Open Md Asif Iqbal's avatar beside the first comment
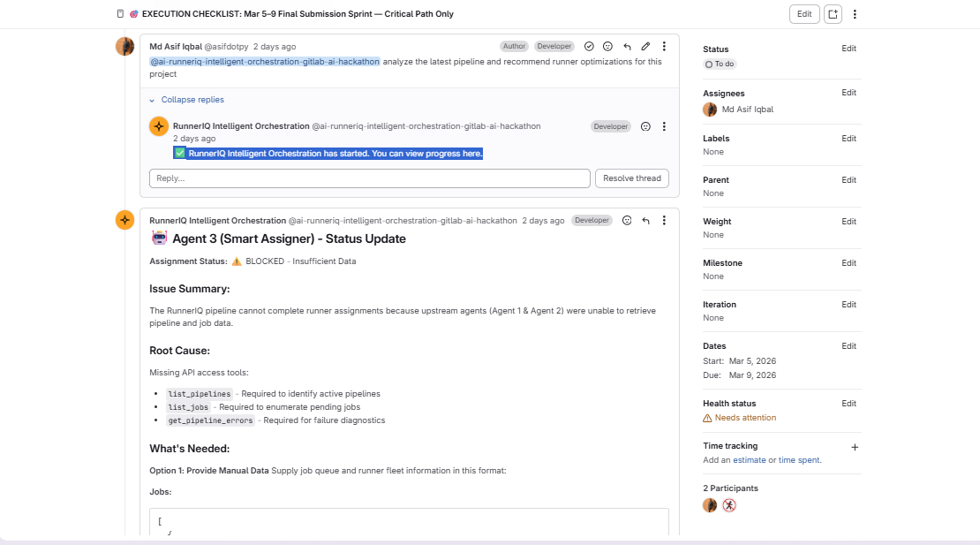 pos(125,46)
